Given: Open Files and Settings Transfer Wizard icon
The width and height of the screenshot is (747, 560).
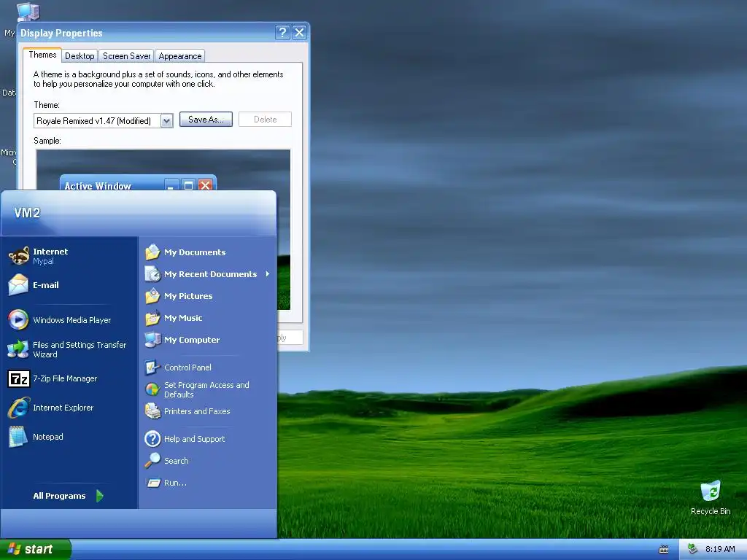Looking at the screenshot, I should (x=18, y=349).
